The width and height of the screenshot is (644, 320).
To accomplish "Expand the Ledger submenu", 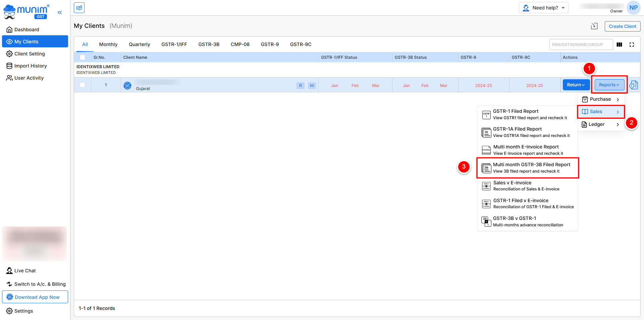I will tap(600, 125).
